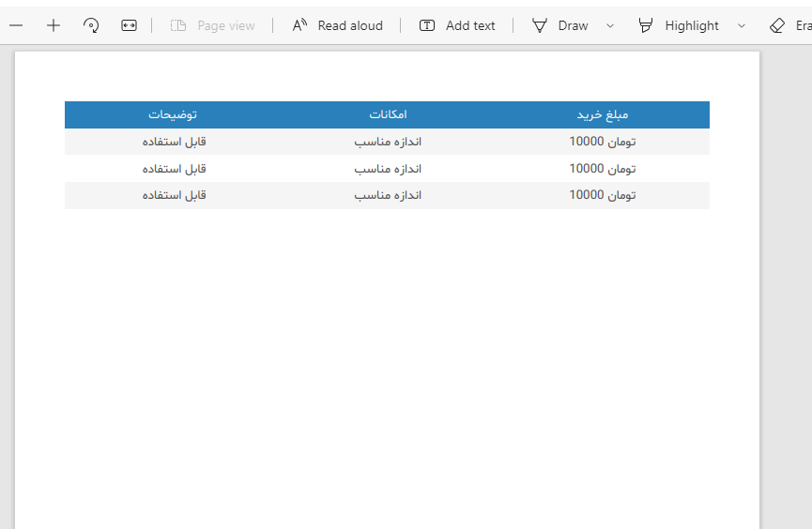Expand the Highlight options dropdown arrow
Viewport: 812px width, 529px height.
(742, 25)
